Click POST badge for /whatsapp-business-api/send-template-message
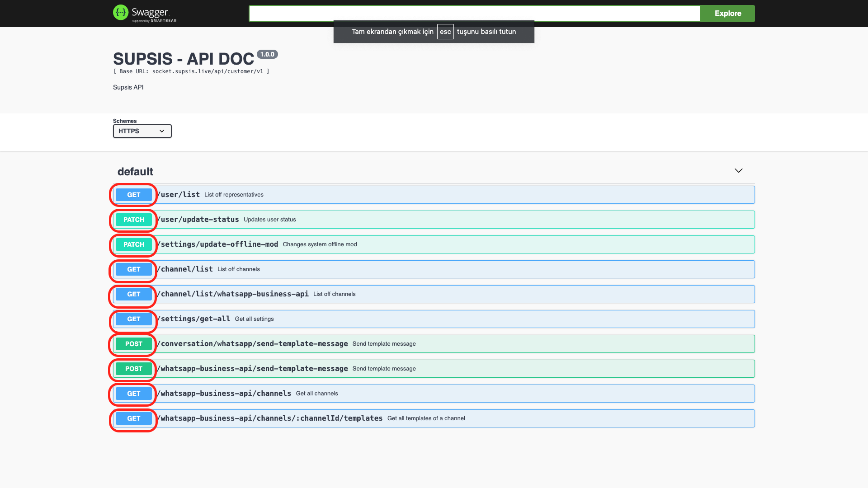 tap(134, 369)
